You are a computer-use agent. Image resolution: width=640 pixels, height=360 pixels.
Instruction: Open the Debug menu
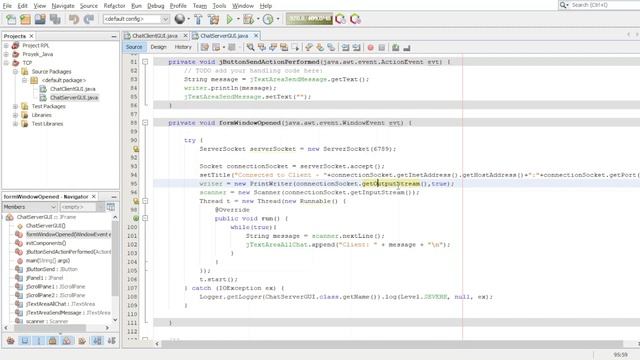tap(156, 6)
